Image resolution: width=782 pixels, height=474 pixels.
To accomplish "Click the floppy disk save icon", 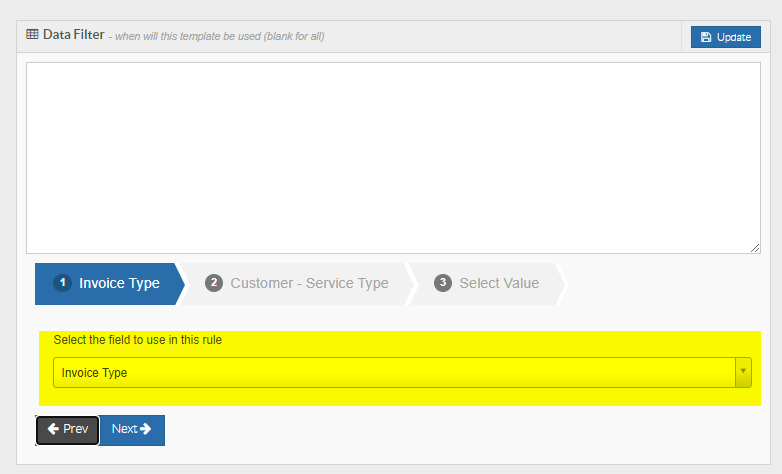I will (x=706, y=37).
